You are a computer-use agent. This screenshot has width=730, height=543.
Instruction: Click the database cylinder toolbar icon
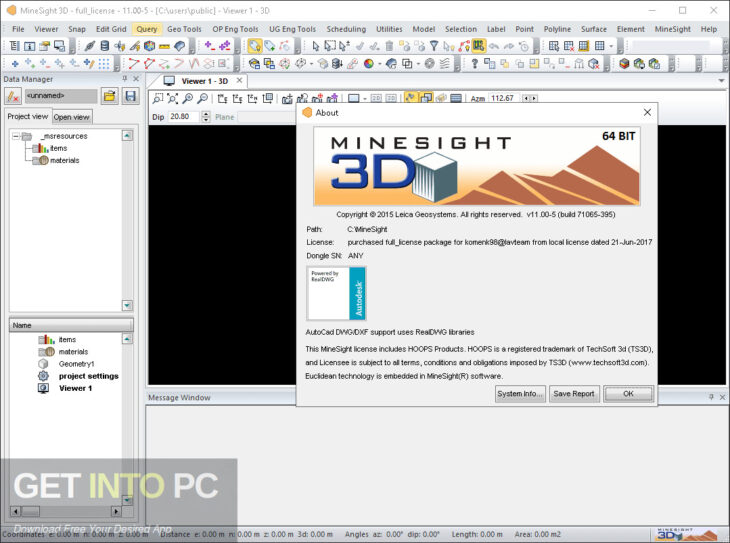pyautogui.click(x=105, y=46)
